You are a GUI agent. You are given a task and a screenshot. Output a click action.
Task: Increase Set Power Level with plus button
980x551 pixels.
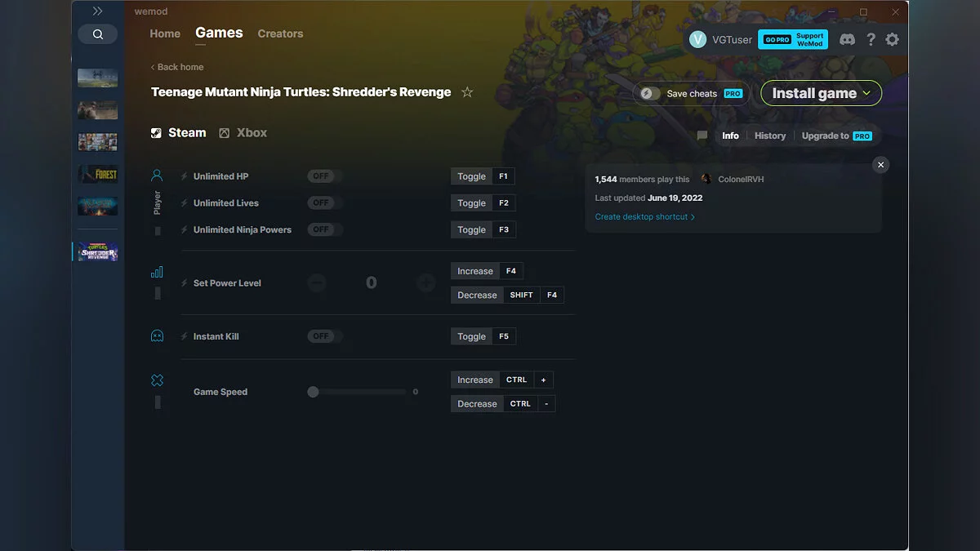click(426, 283)
